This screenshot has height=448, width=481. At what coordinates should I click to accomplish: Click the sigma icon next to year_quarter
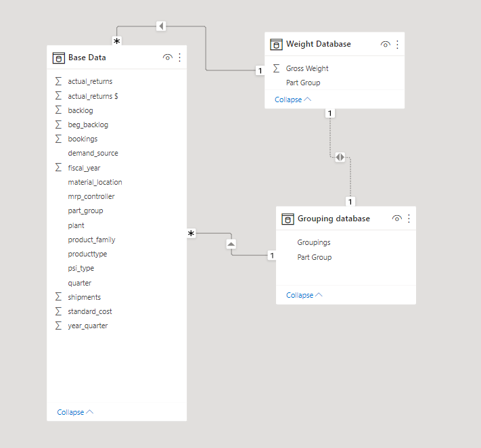58,326
